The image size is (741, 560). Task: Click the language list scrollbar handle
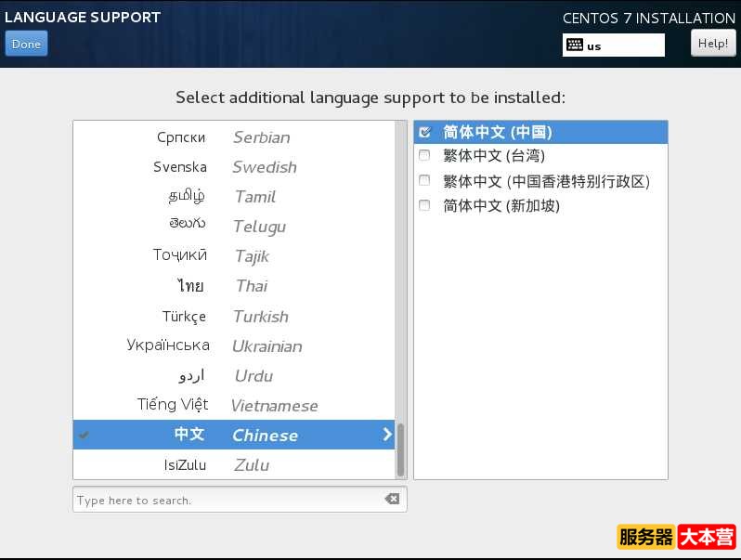pos(401,449)
